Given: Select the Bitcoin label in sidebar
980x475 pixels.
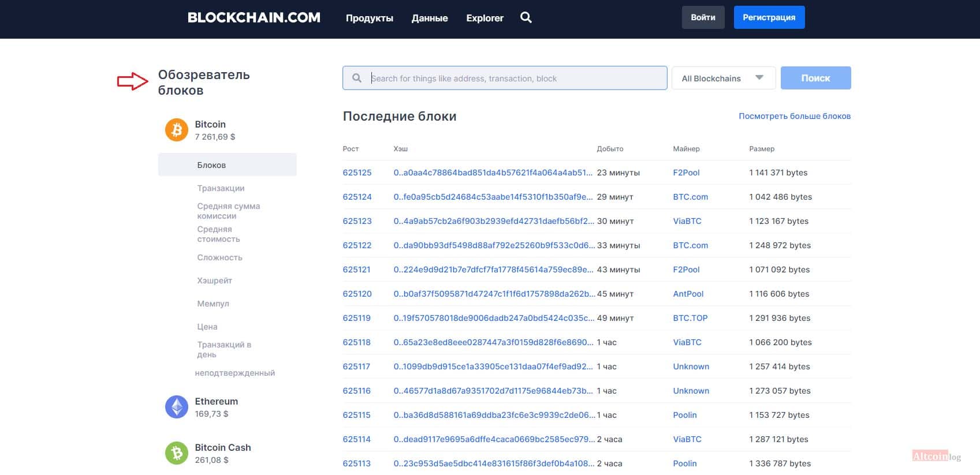Looking at the screenshot, I should coord(210,124).
